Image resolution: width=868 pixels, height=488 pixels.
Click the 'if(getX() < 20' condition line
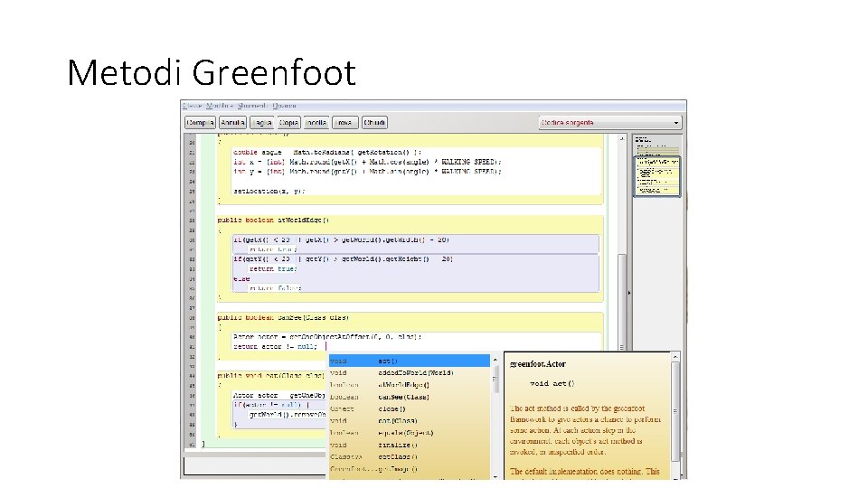341,240
